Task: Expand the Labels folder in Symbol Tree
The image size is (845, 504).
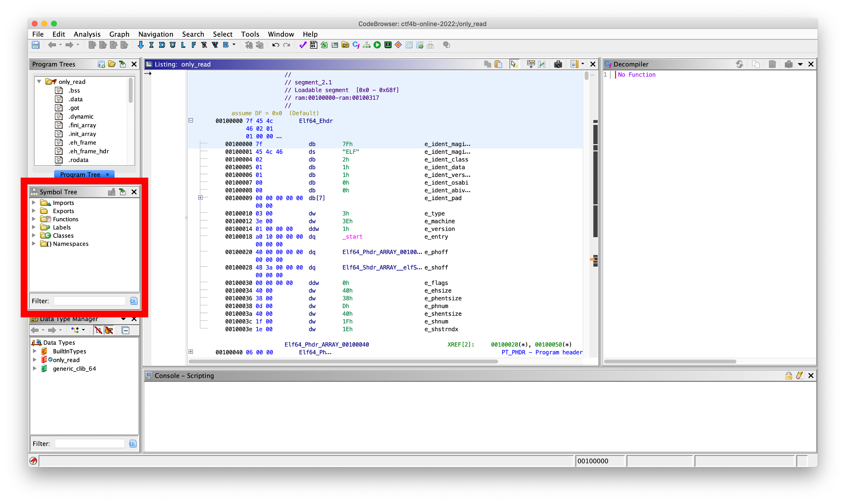Action: pos(34,227)
